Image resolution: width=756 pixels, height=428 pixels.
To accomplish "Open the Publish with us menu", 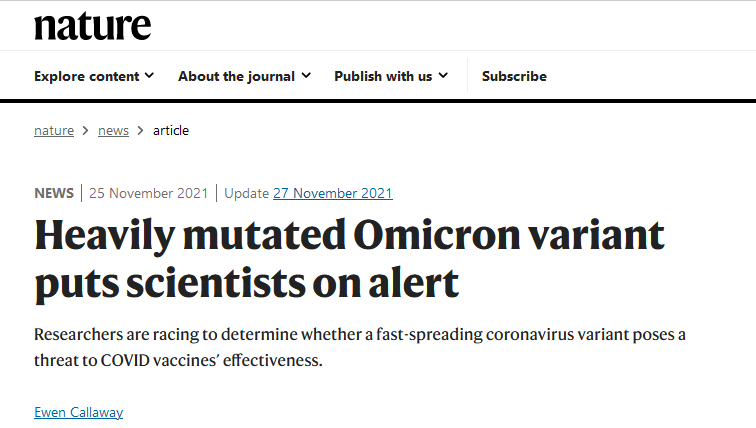I will point(391,76).
